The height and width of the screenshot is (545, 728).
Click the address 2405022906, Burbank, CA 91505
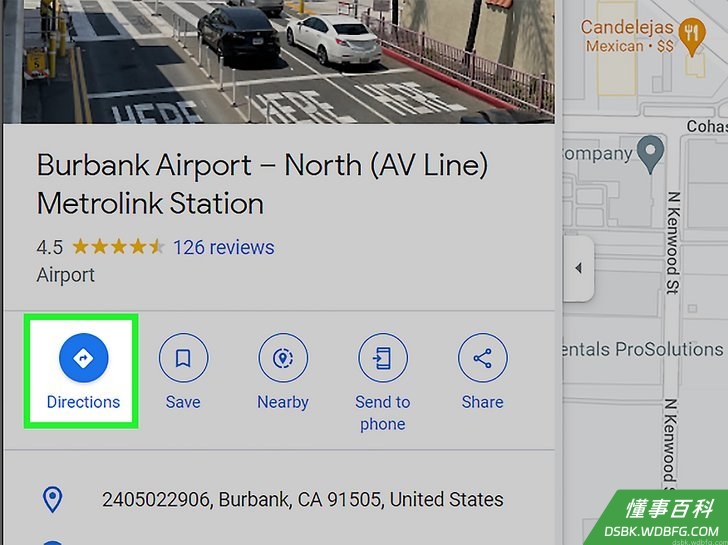[303, 500]
